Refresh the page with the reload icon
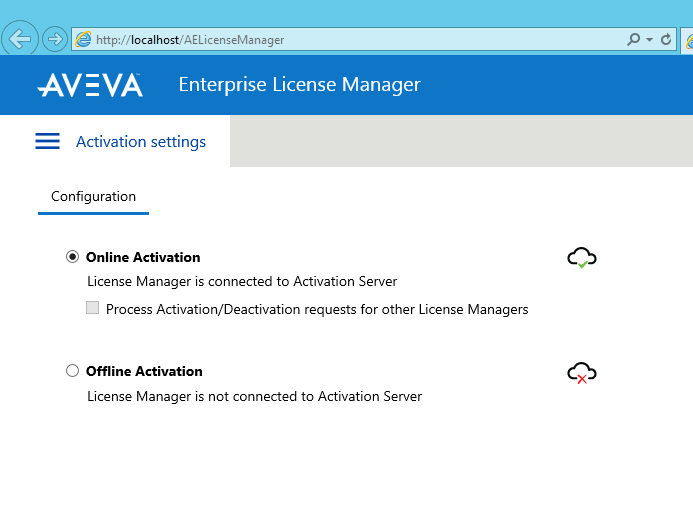This screenshot has height=507, width=693. 666,39
